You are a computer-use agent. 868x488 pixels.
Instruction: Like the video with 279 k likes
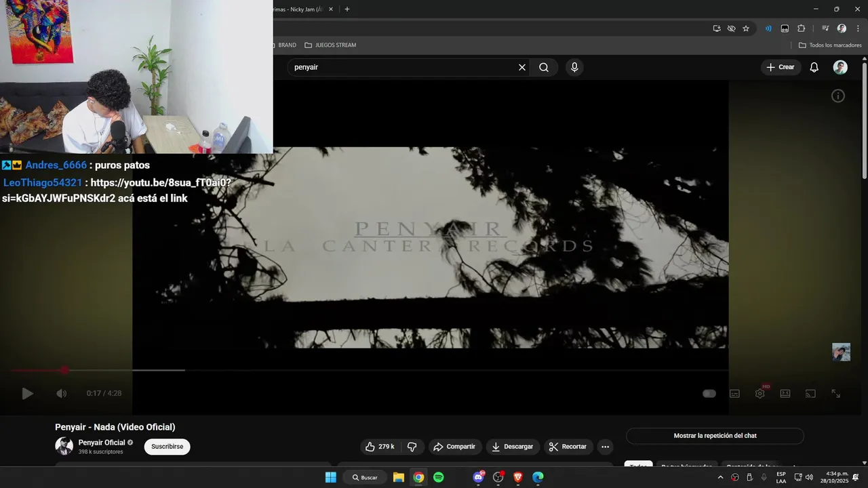[380, 447]
